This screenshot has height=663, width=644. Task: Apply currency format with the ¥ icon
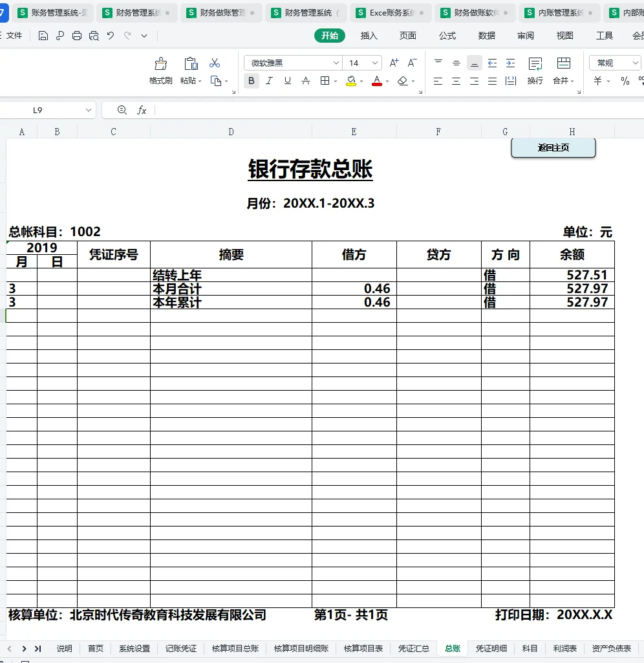tap(598, 82)
